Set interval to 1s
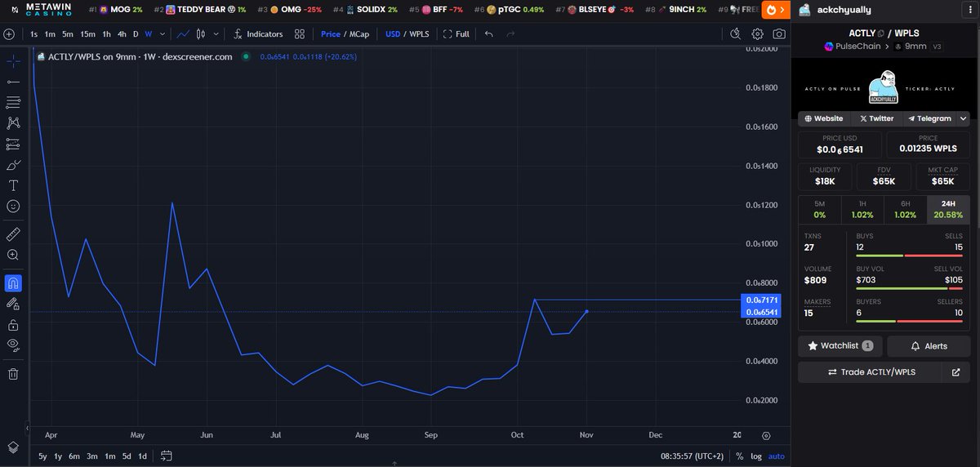Viewport: 980px width, 467px height. click(x=33, y=34)
